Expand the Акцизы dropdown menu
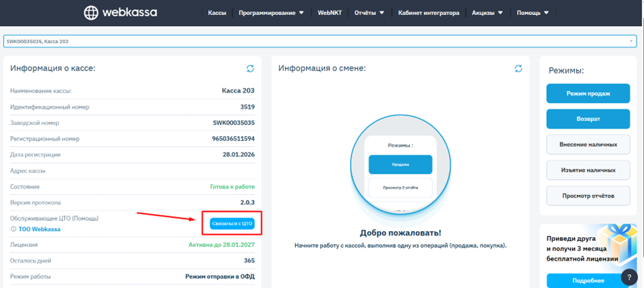The width and height of the screenshot is (644, 288). click(x=487, y=13)
